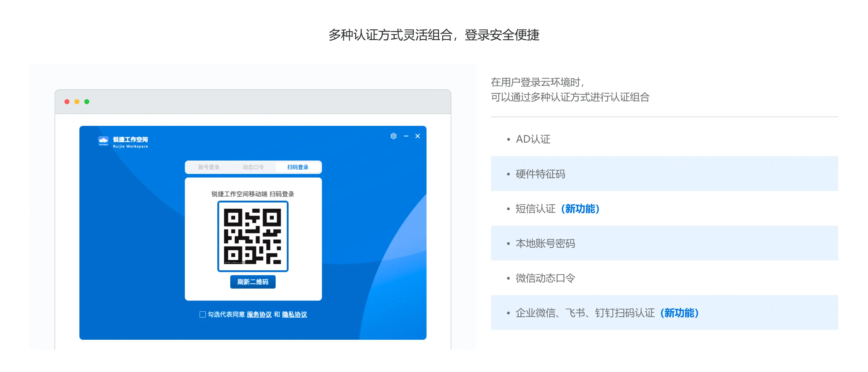
Task: Click the 本地账号密码 row
Action: [545, 243]
